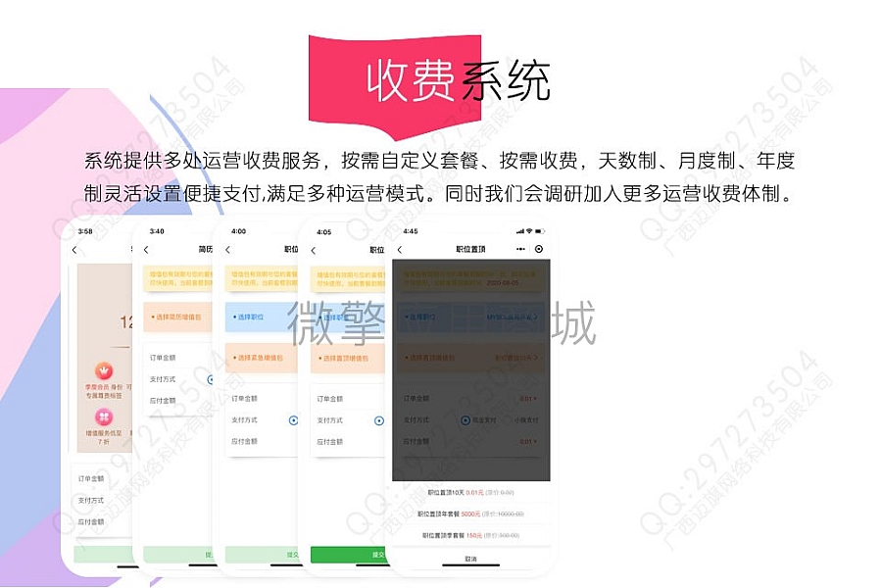
Task: Click the Wi-Fi icon on the 4:45 phone
Action: (x=529, y=231)
